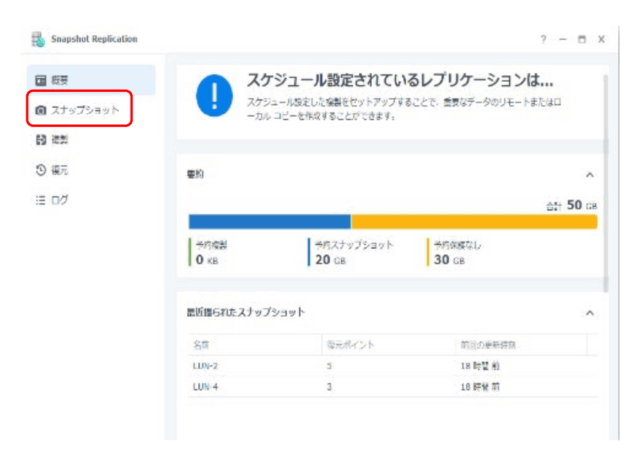Open the 概要 overview icon in sidebar
This screenshot has width=640, height=452.
click(41, 80)
